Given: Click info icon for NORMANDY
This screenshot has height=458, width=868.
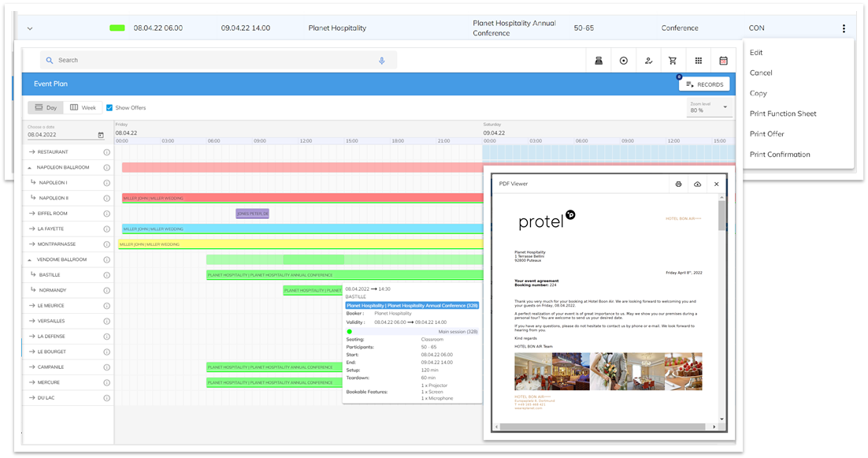Looking at the screenshot, I should pos(107,290).
